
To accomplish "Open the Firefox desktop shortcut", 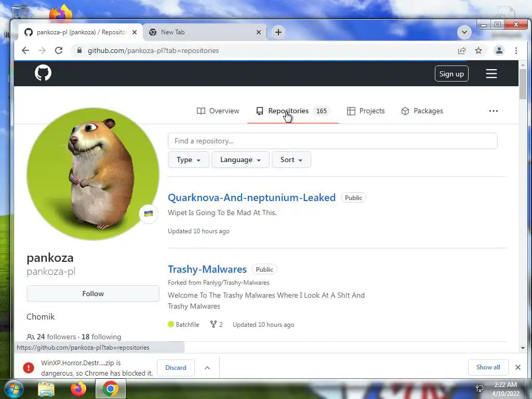I will pos(61,13).
